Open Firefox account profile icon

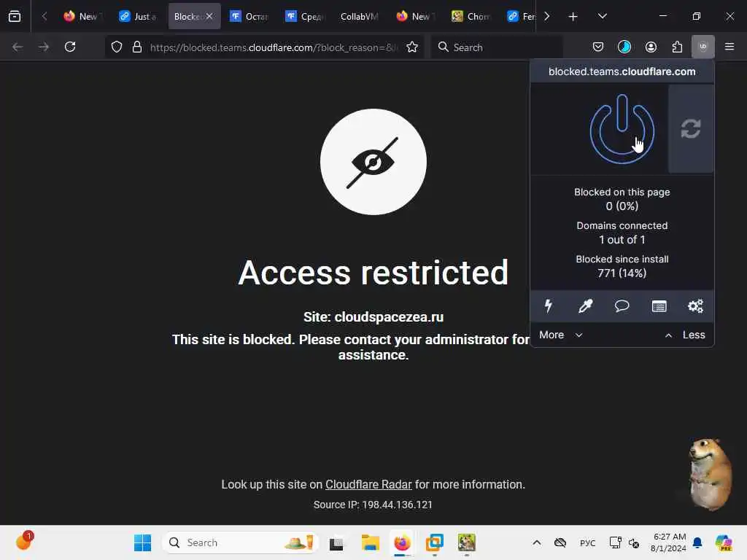(x=651, y=47)
